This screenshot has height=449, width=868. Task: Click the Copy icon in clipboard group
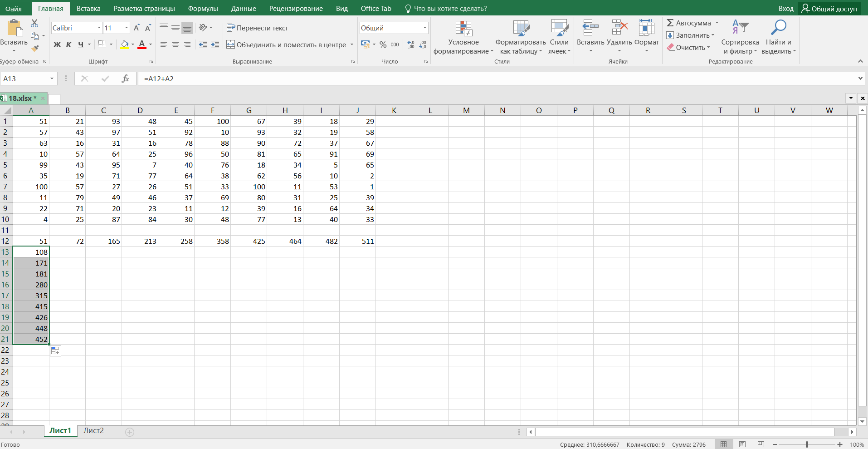(34, 35)
